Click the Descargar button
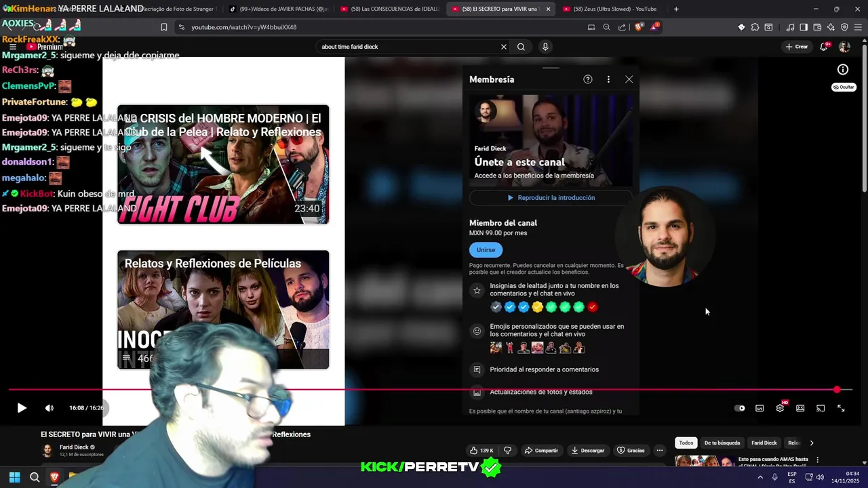Viewport: 868px width, 488px height. tap(587, 450)
